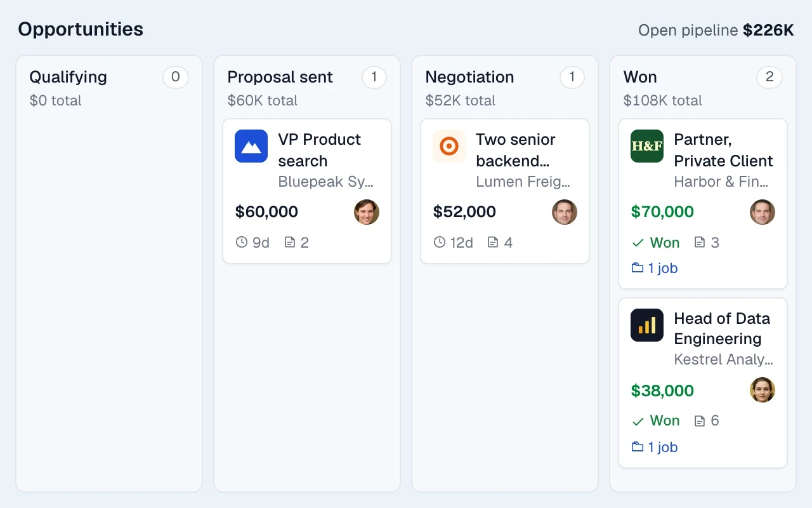Open the 1 job link under Partner, Private Client

pyautogui.click(x=655, y=268)
